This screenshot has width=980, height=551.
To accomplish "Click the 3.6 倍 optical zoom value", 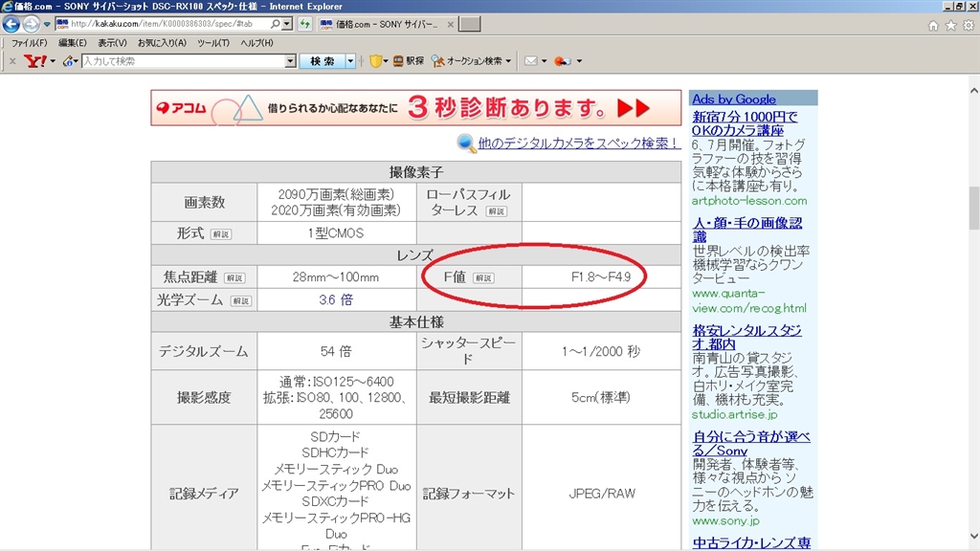I will (x=336, y=299).
